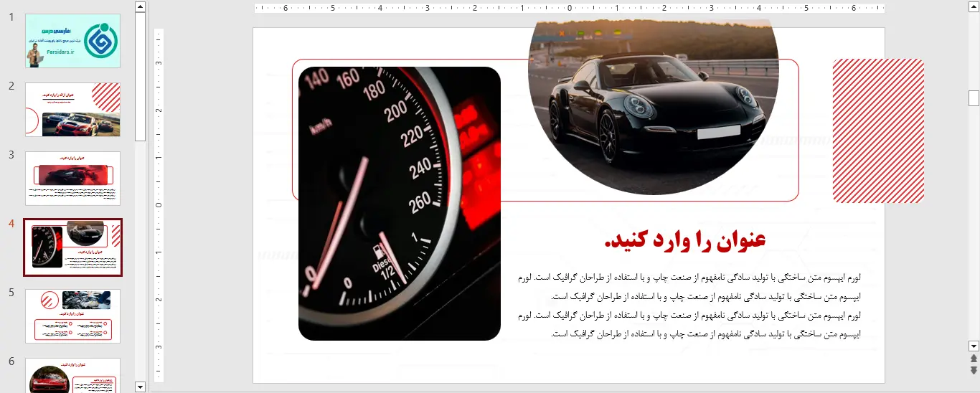980x393 pixels.
Task: Select the circular black sports car picture
Action: point(653,108)
